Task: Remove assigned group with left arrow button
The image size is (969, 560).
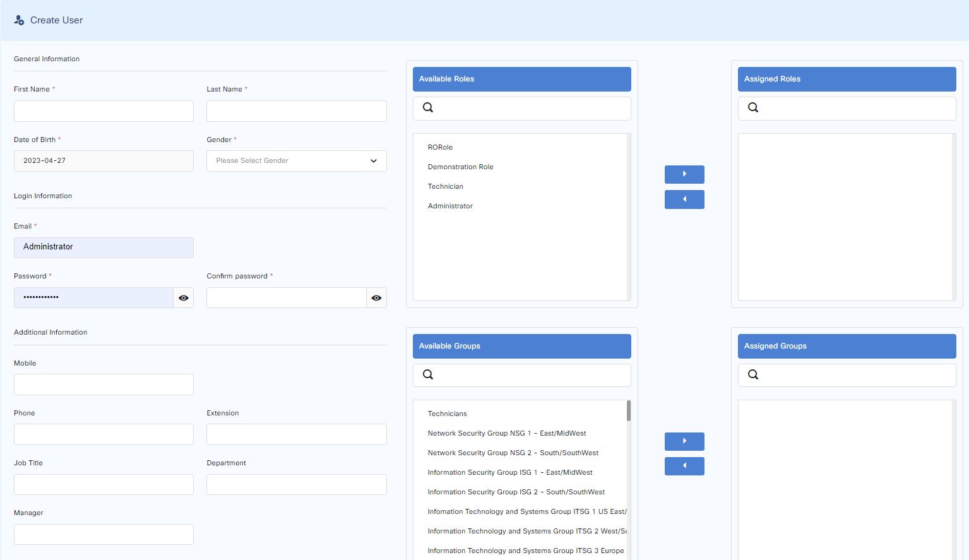Action: point(684,467)
